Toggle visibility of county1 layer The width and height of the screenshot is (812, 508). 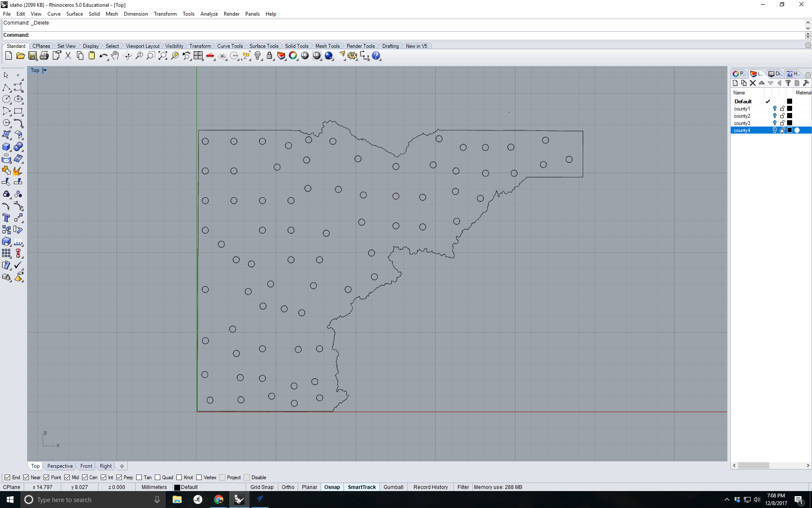775,108
